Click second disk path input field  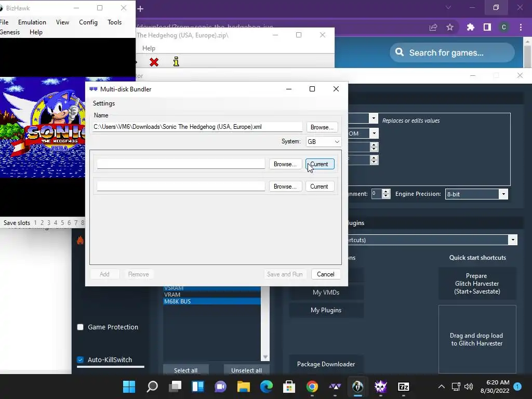pos(181,186)
